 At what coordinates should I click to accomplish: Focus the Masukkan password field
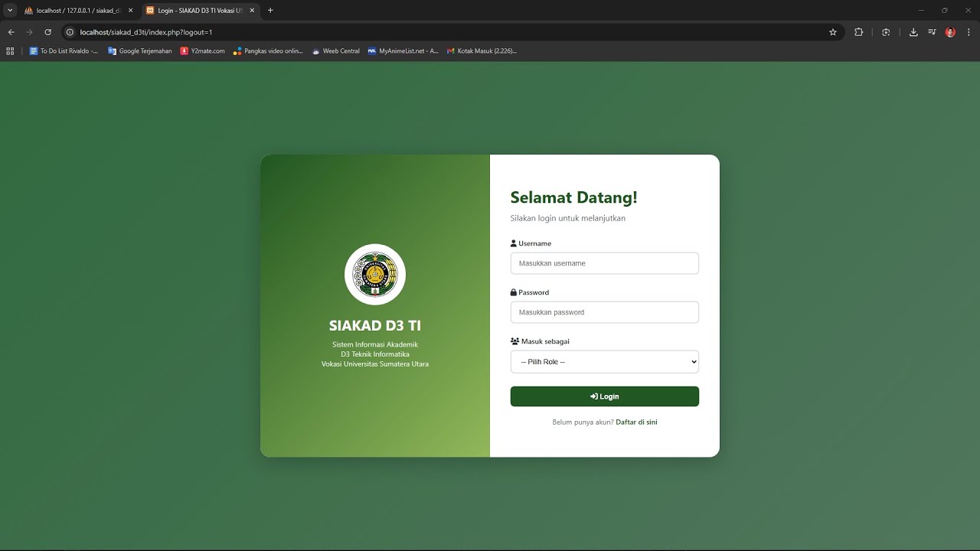coord(605,312)
